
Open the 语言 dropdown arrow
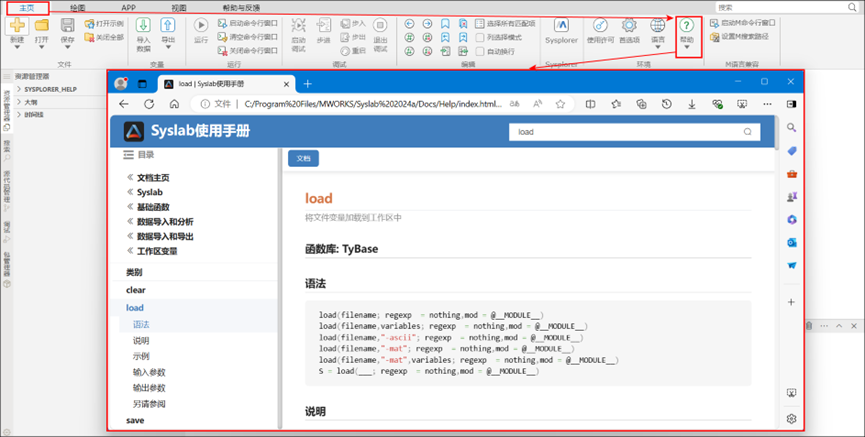pos(658,47)
